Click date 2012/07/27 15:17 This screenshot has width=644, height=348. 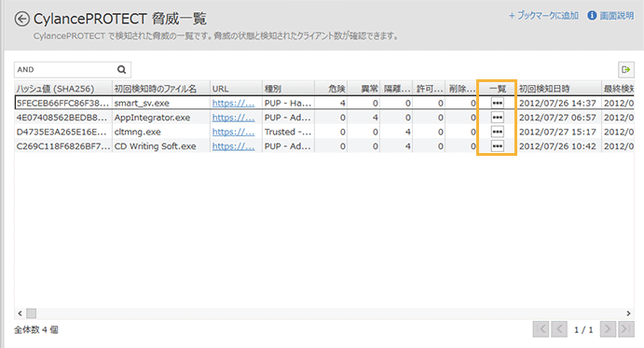[557, 132]
